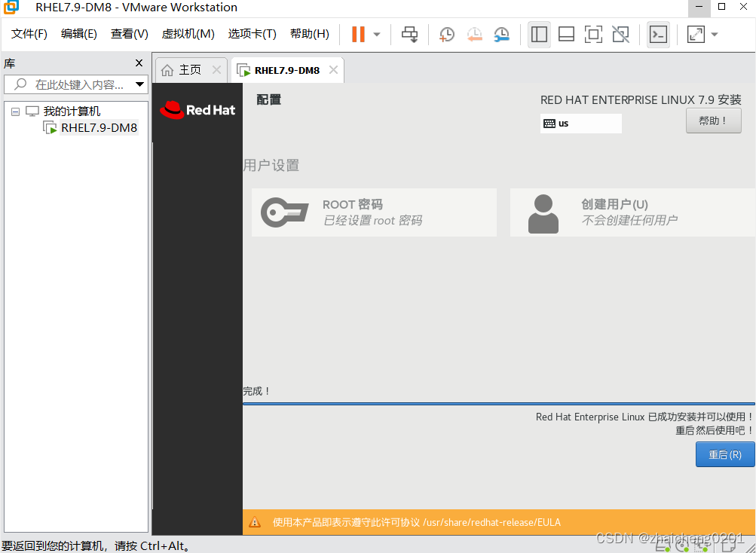Click the 用户设置 heading
The width and height of the screenshot is (756, 553).
(271, 165)
